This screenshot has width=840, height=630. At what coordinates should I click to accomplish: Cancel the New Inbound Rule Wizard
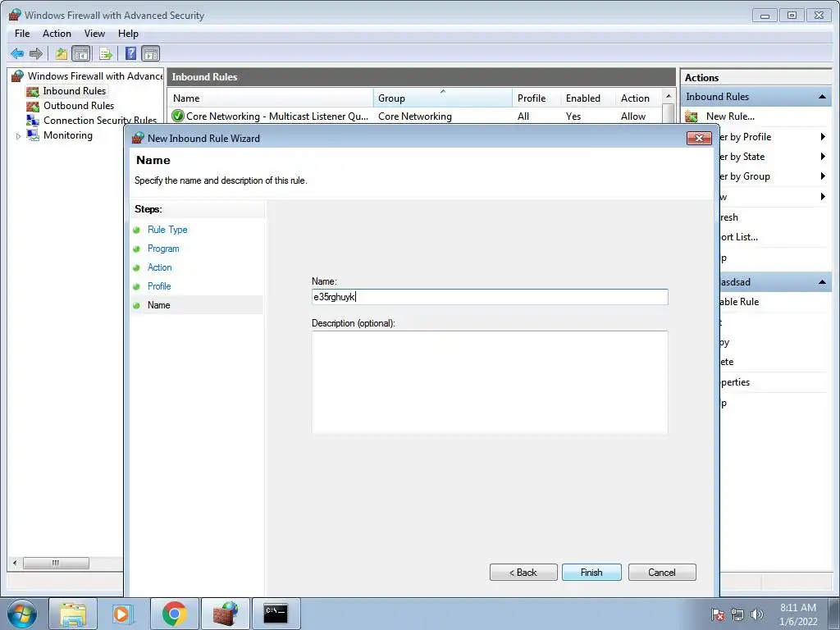click(x=662, y=572)
